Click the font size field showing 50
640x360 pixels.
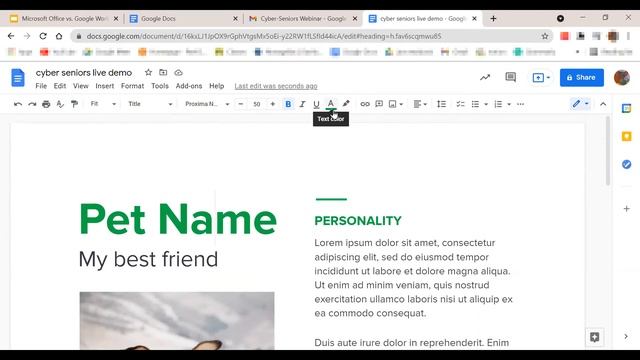[257, 104]
